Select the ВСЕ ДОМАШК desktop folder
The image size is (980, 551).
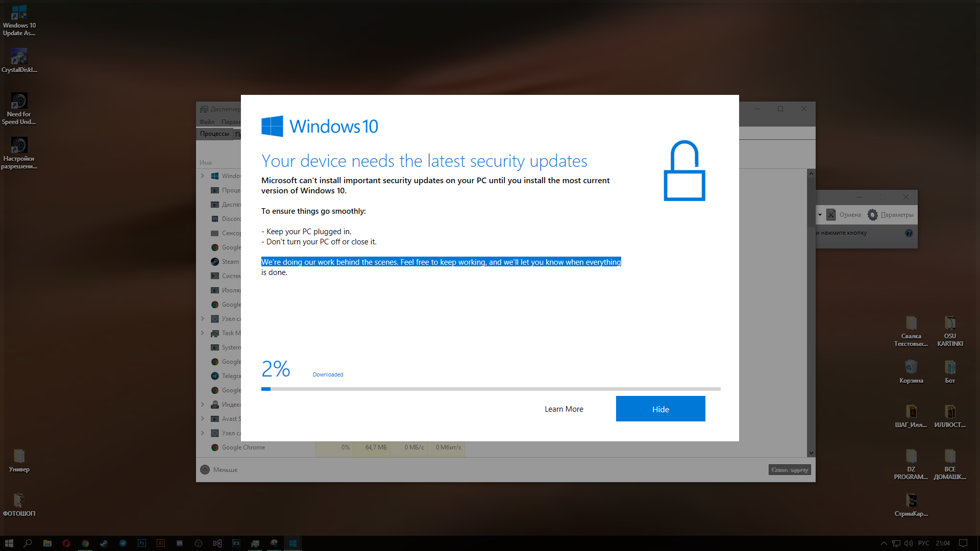pyautogui.click(x=950, y=464)
